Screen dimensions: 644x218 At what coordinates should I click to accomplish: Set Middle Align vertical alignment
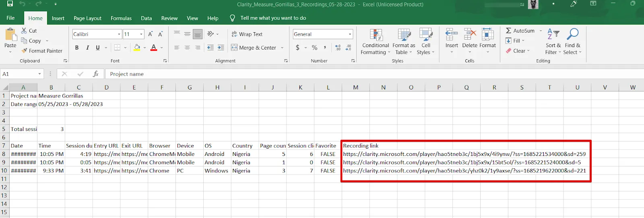[x=187, y=34]
